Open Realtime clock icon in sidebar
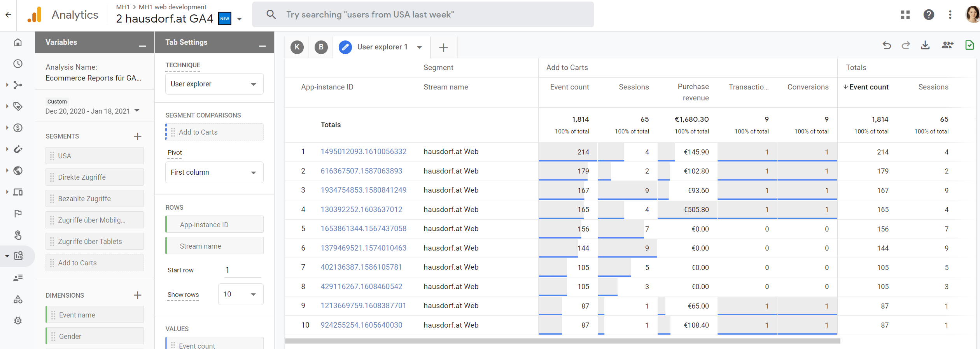 [x=18, y=63]
